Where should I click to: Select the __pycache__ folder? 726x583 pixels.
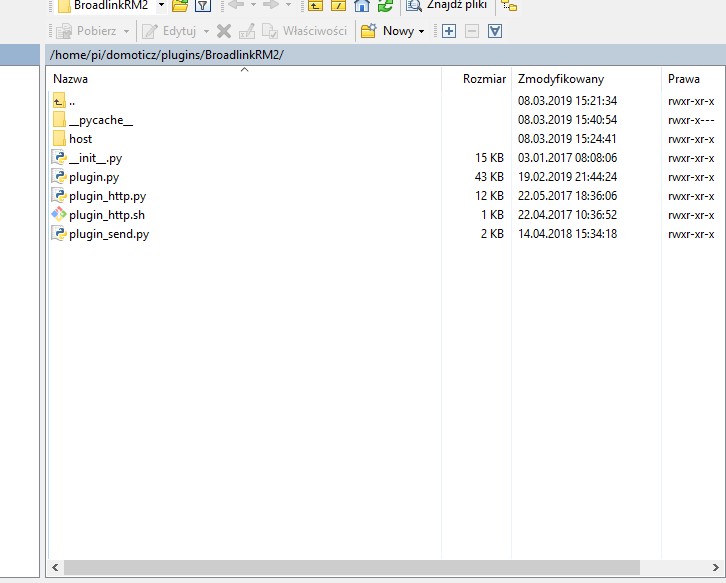[x=384, y=120]
